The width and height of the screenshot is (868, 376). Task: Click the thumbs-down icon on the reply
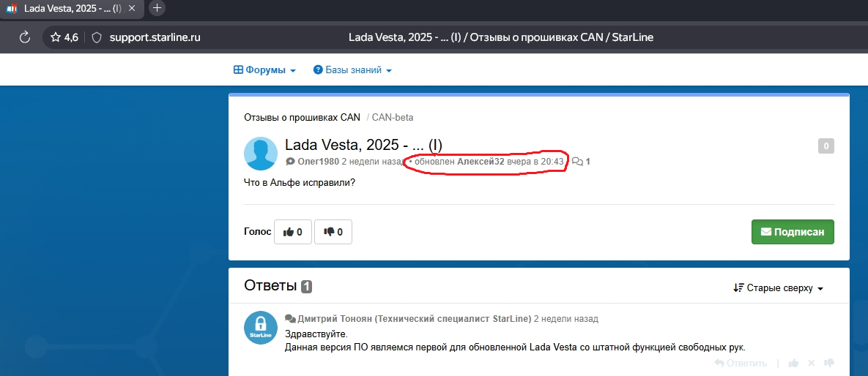[829, 364]
